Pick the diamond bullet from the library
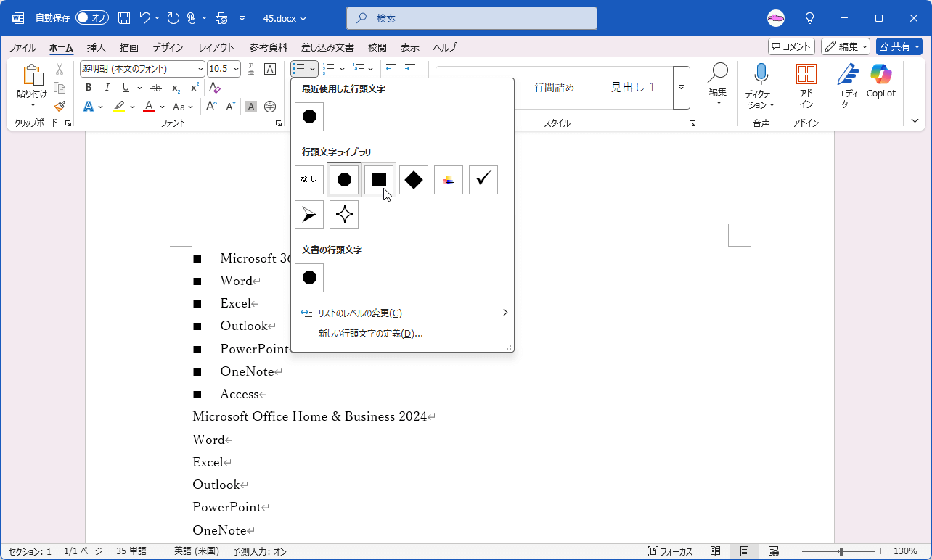The image size is (932, 560). [x=414, y=180]
